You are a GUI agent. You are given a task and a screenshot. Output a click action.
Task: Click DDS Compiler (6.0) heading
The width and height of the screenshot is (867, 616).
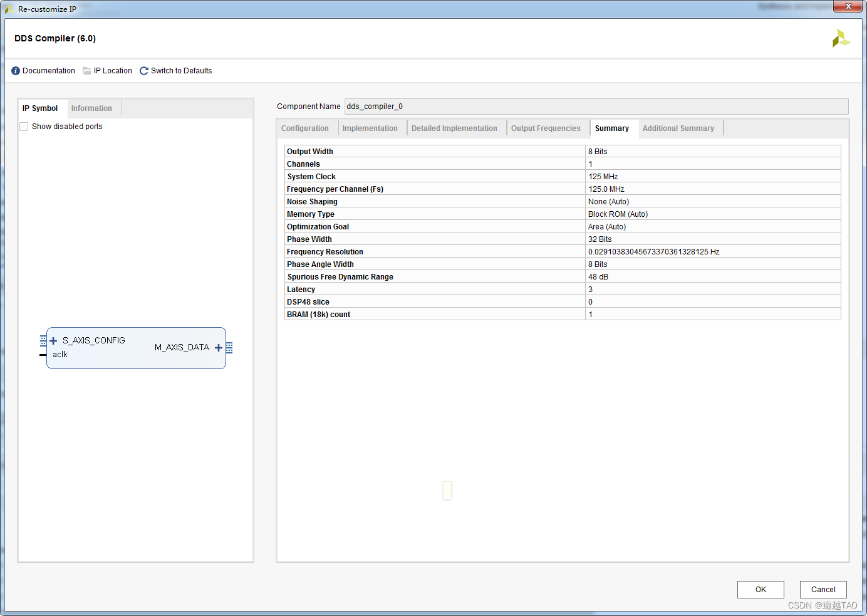click(x=55, y=38)
